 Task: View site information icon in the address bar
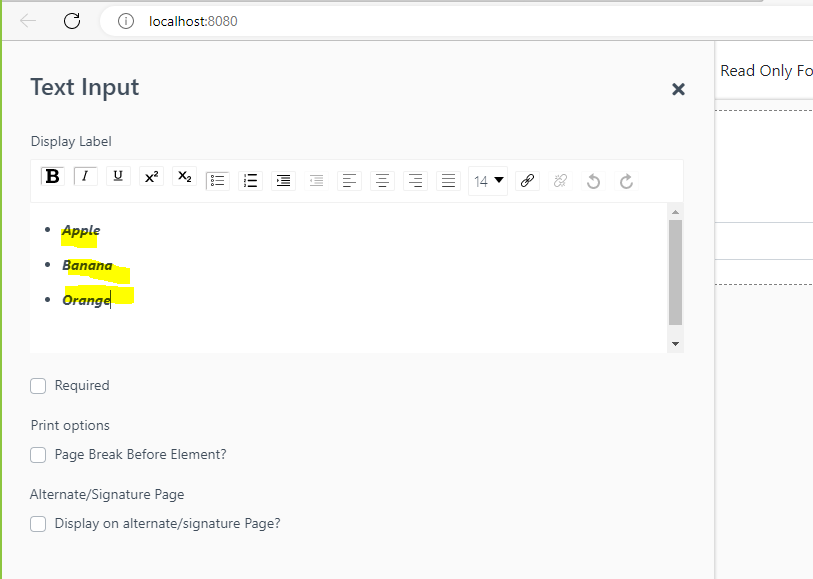(125, 21)
